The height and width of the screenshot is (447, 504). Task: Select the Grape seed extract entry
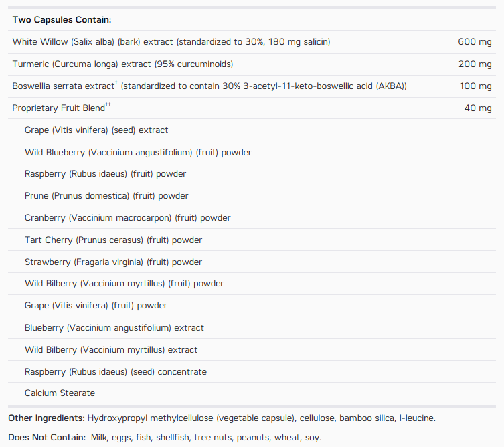96,130
